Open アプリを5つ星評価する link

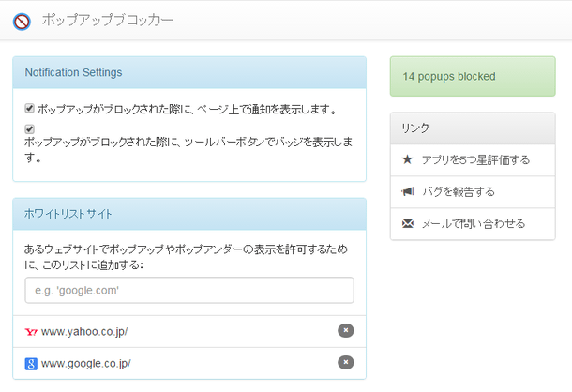(475, 159)
